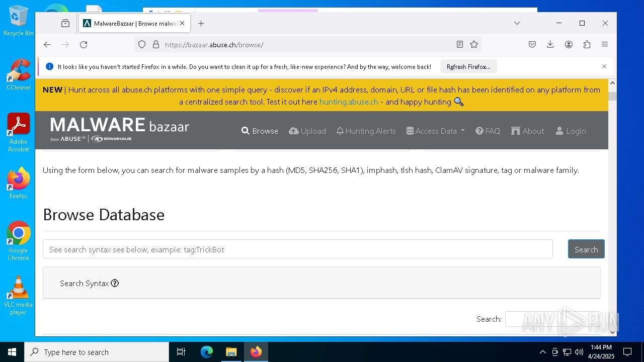
Task: Open the Upload navigation item
Action: coord(307,131)
